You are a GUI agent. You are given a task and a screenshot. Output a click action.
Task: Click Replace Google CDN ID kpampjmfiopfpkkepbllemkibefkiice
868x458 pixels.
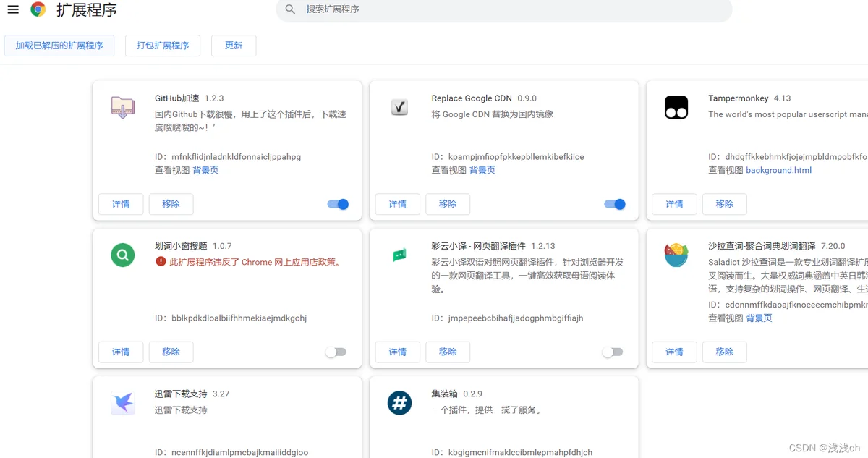pos(508,156)
